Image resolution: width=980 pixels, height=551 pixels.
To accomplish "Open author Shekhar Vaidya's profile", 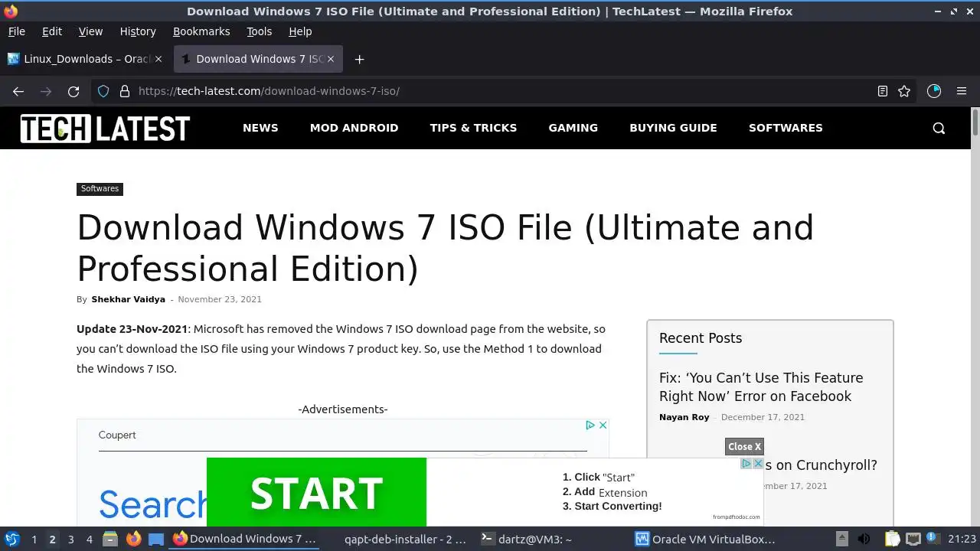I will coord(128,299).
